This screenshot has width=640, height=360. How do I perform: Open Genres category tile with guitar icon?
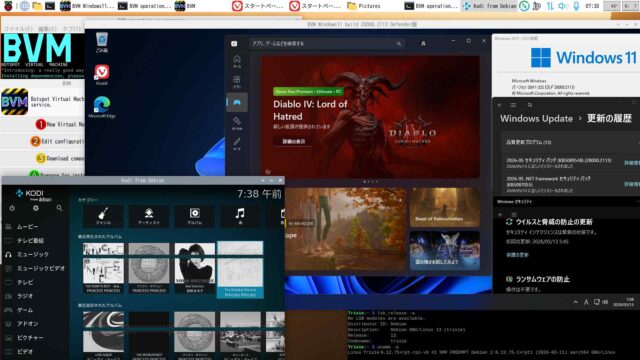pos(103,216)
